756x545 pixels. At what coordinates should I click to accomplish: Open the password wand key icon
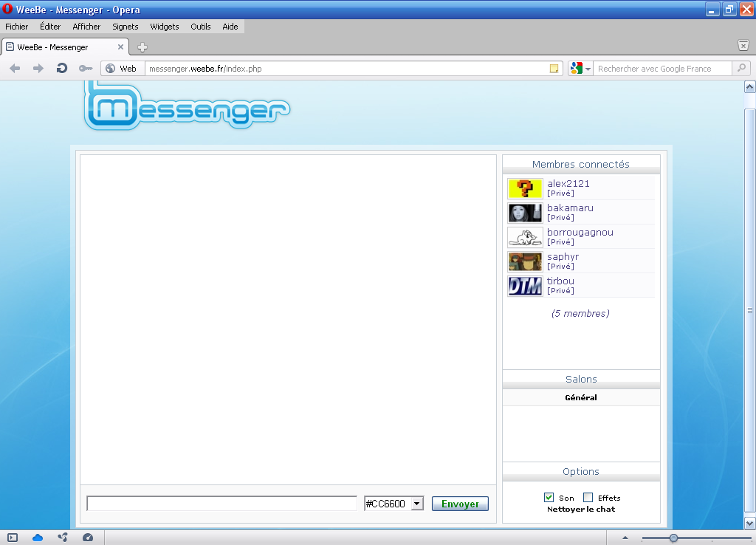pyautogui.click(x=86, y=69)
